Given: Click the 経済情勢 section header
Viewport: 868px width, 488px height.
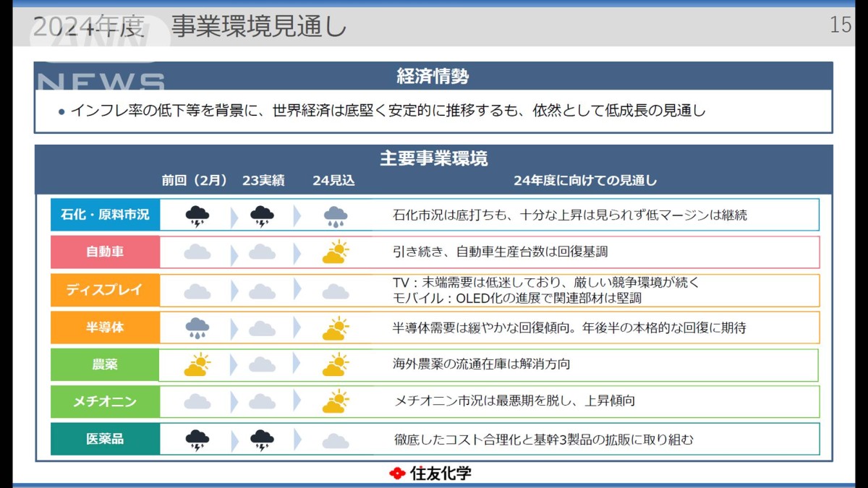Looking at the screenshot, I should pos(433,76).
